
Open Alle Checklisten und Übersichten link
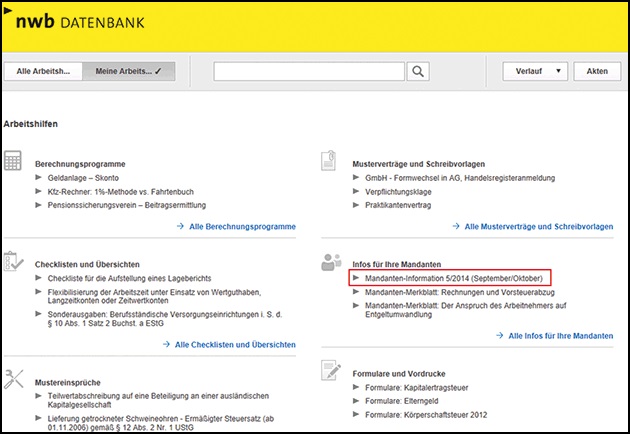[235, 344]
